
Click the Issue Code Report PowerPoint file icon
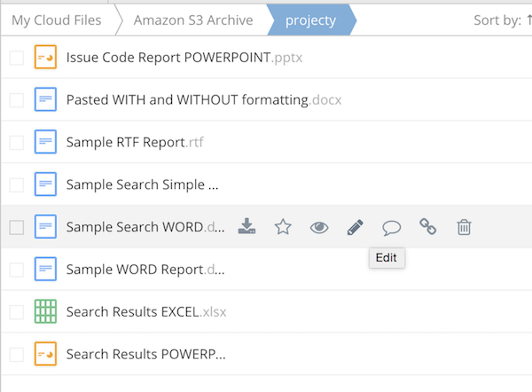click(45, 58)
